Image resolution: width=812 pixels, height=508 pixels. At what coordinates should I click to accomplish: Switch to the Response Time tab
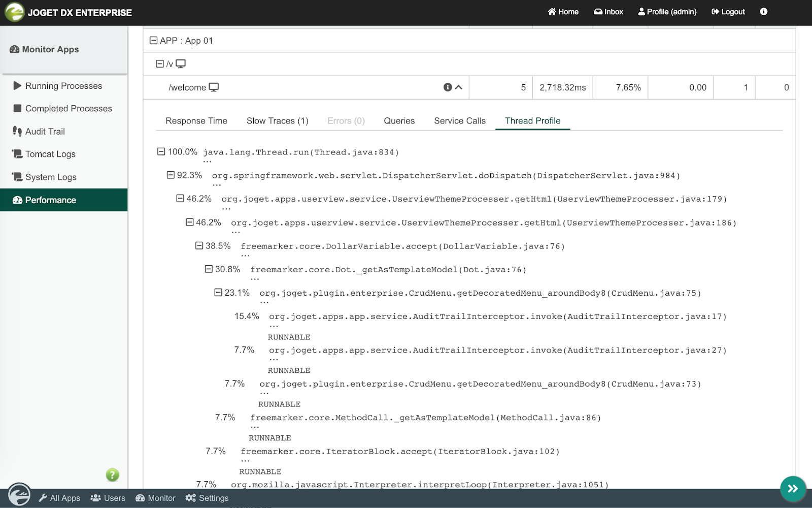(196, 121)
